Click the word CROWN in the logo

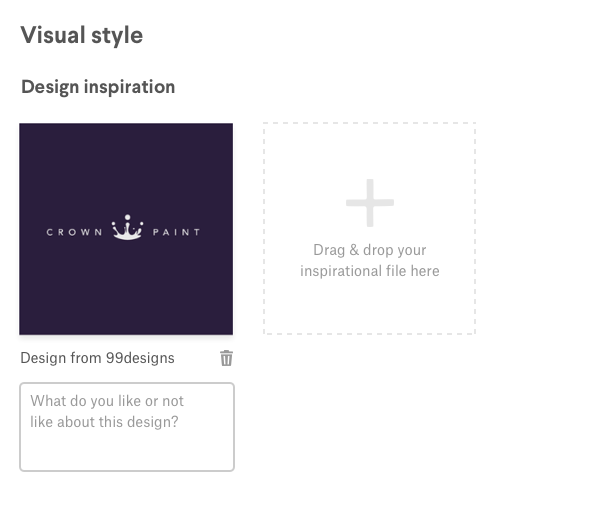tap(73, 232)
